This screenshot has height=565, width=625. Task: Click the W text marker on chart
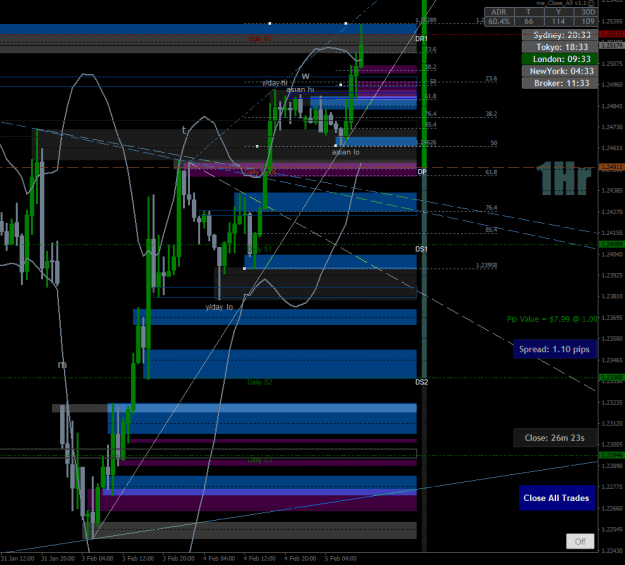coord(305,76)
